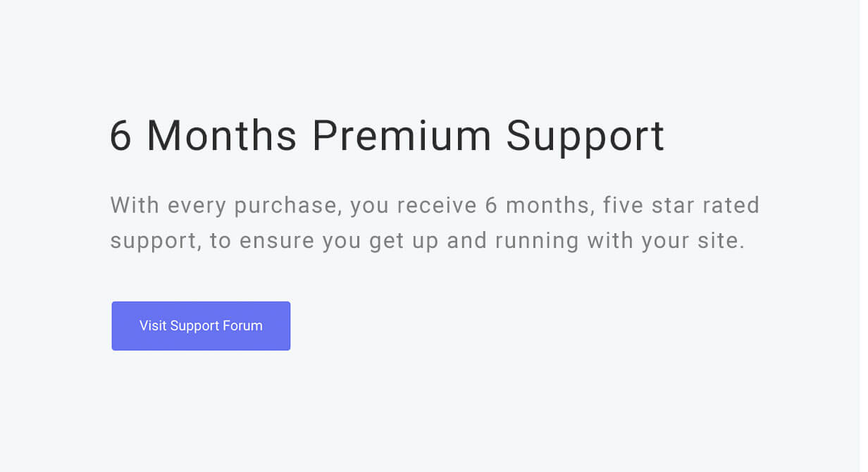Click the Visit Support Forum button
868x472 pixels.
coord(201,325)
